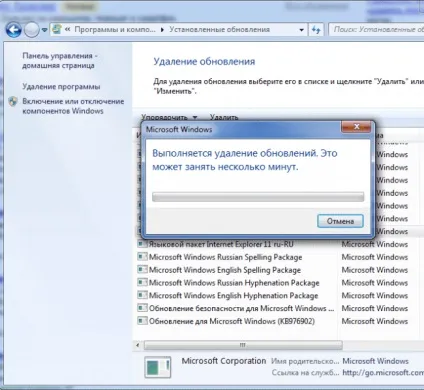The image size is (424, 390).
Task: Click 'Microsoft Corporation' in details pane
Action: pyautogui.click(x=224, y=361)
